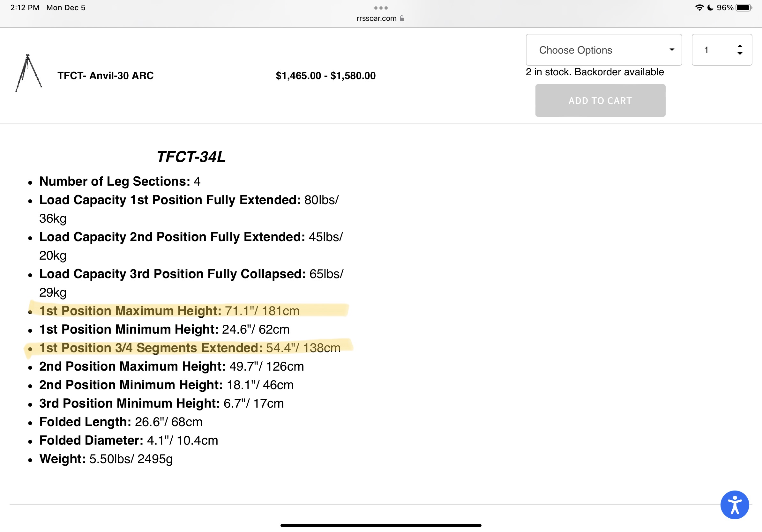Viewport: 762px width, 532px height.
Task: Tap the home indicator bar
Action: (x=381, y=525)
